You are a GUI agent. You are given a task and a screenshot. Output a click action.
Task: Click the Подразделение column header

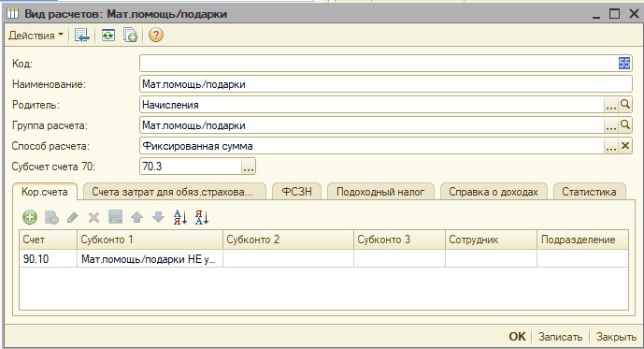(583, 240)
